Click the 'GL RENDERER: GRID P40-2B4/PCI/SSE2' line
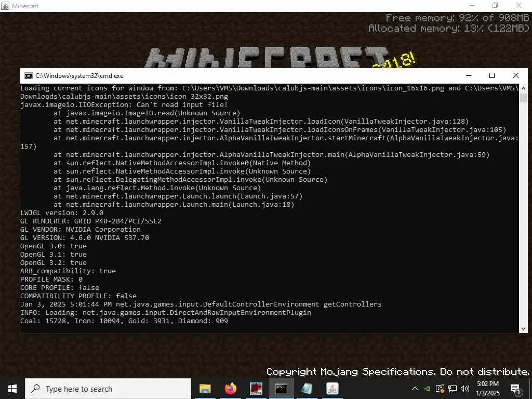The image size is (532, 399). tap(91, 221)
